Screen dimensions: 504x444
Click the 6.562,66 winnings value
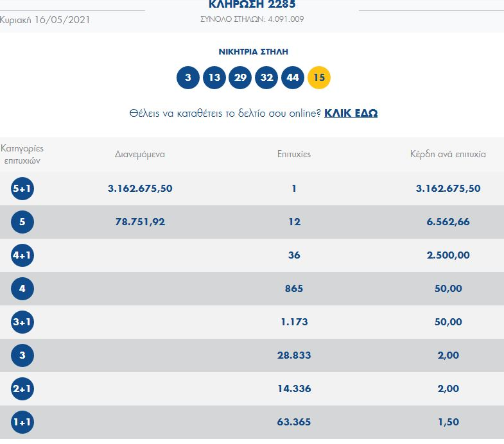pos(448,222)
